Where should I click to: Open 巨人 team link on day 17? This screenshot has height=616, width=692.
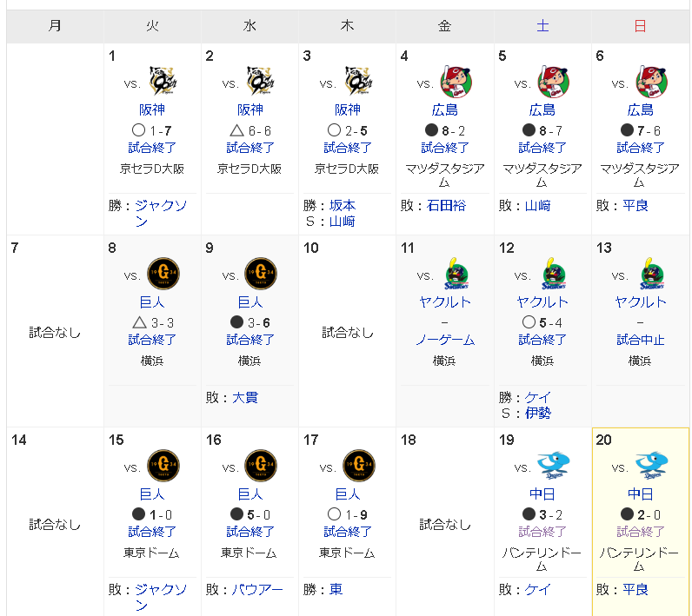coord(348,494)
